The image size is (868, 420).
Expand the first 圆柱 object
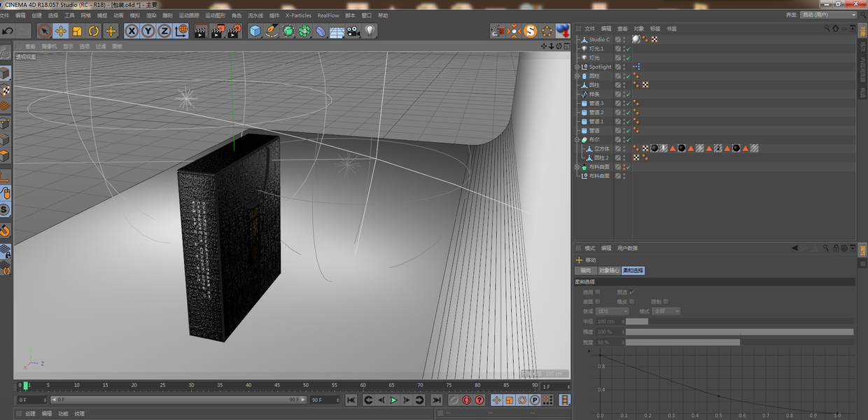[577, 76]
